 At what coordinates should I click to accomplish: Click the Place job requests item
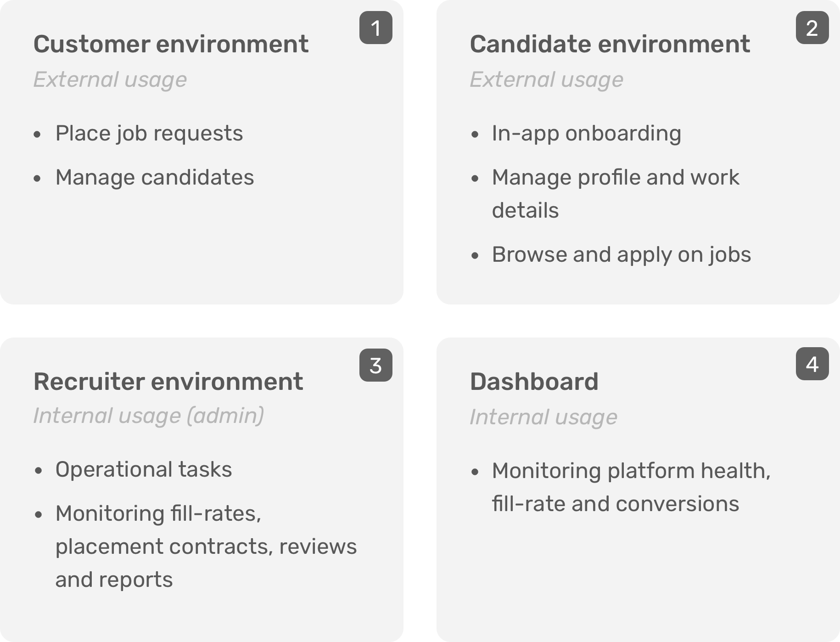149,134
